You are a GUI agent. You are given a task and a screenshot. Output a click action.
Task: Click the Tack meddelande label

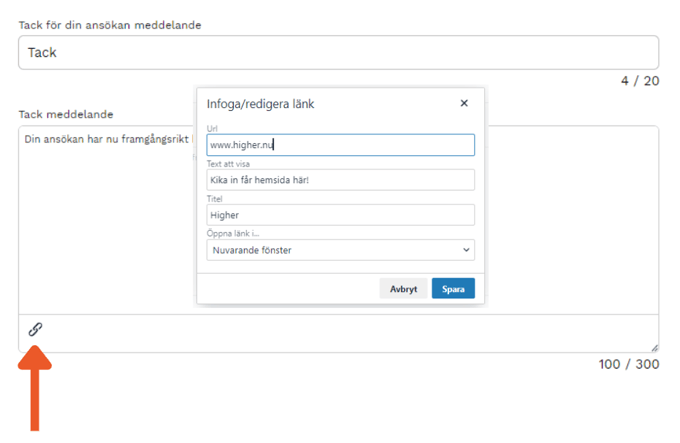66,114
